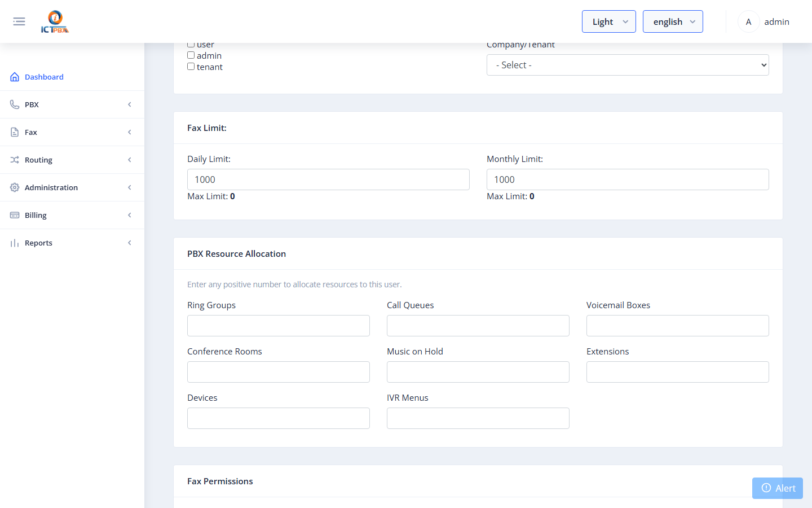Click the Monthly Limit Max Limit text

510,196
